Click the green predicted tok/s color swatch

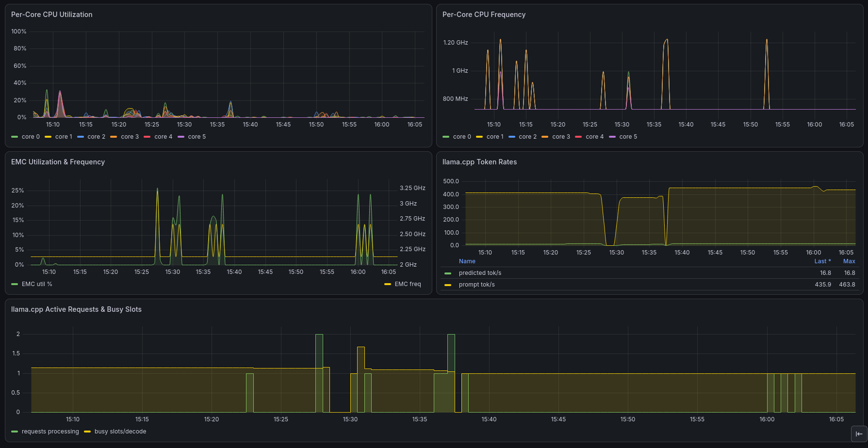(x=448, y=273)
